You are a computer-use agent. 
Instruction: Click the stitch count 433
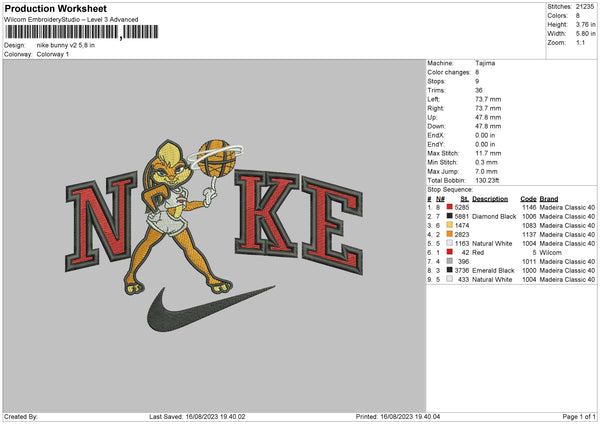pos(464,279)
